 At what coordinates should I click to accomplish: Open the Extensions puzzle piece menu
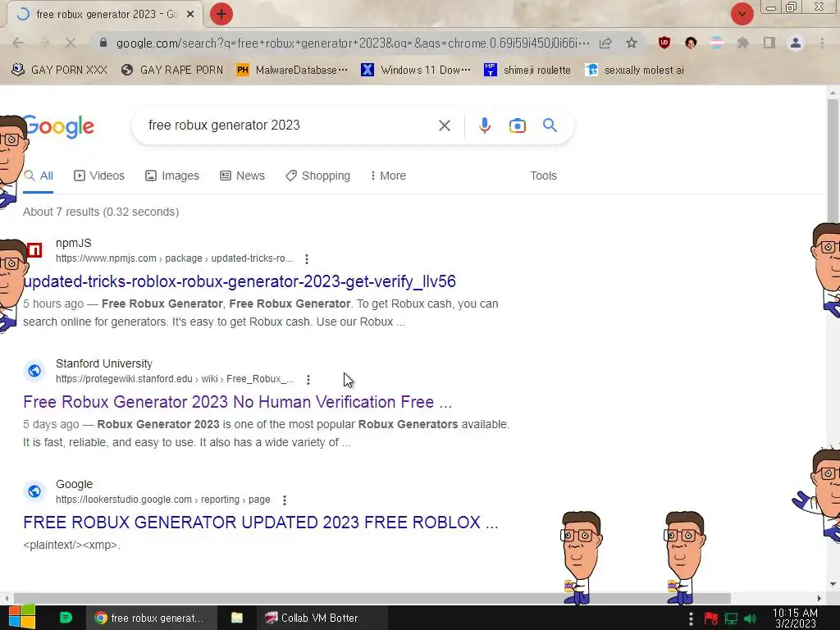[742, 43]
